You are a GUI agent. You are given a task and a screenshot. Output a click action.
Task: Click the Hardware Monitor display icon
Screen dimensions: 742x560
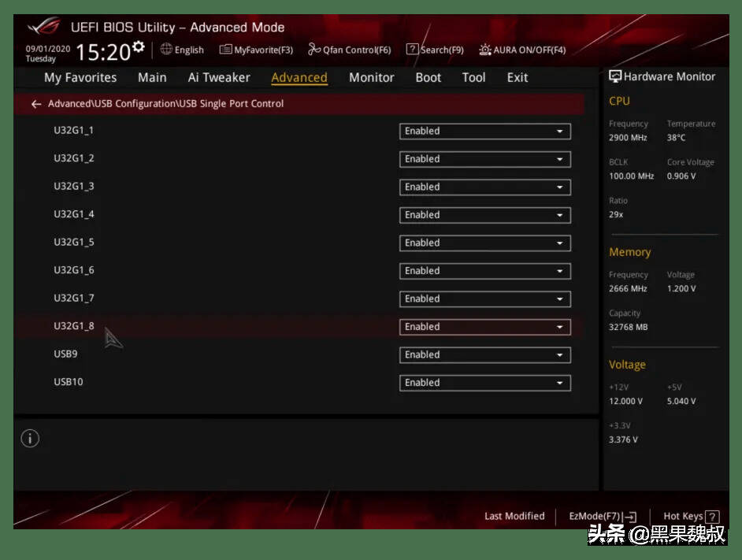click(x=614, y=76)
